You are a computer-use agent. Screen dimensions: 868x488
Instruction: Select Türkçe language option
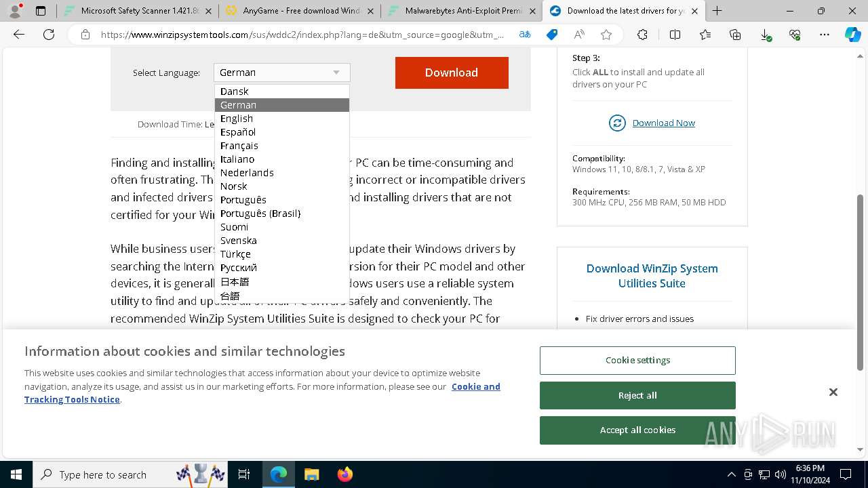282,254
